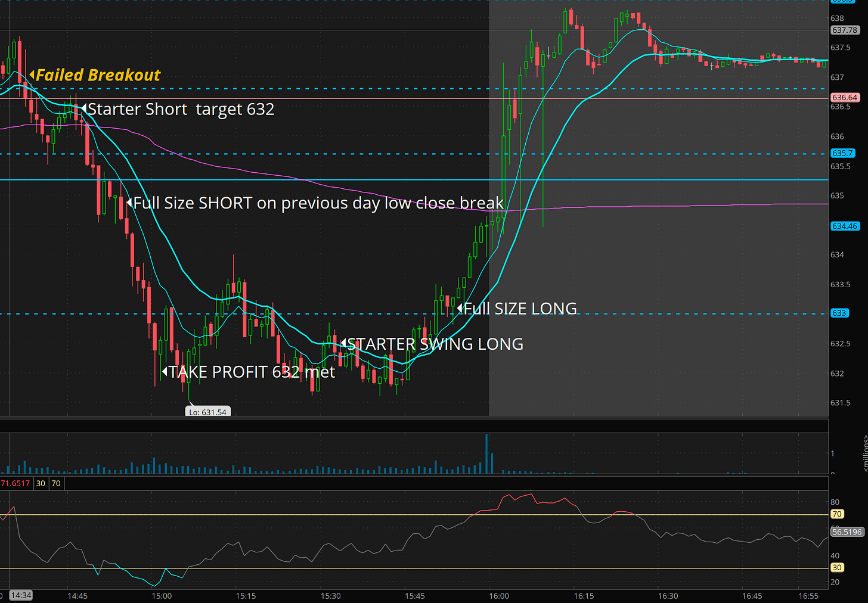Click the 16:55 time axis label
The width and height of the screenshot is (868, 603).
coord(808,596)
